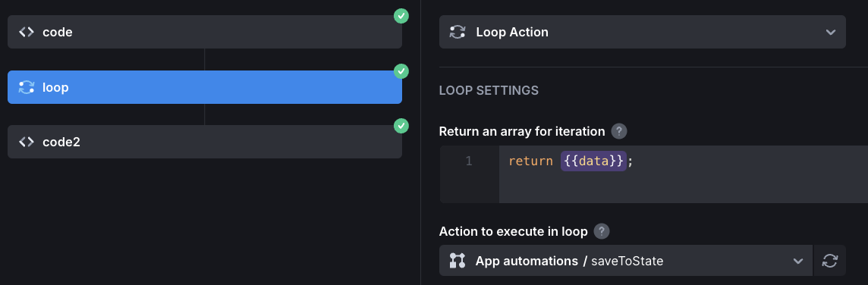Show help for Return an array for iteration
The height and width of the screenshot is (285, 868).
(619, 132)
